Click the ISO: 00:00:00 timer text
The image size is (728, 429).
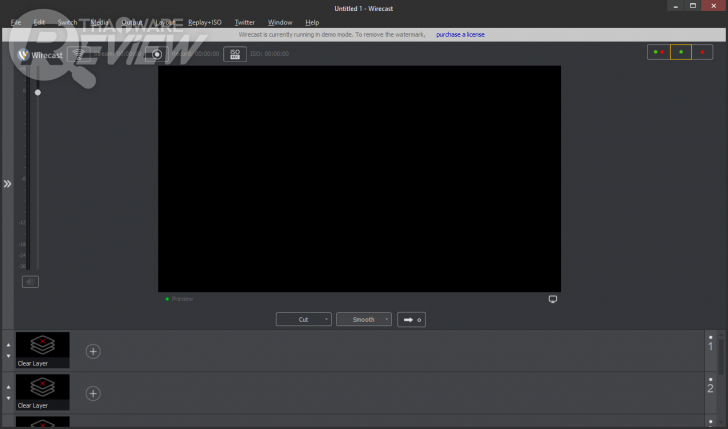point(269,54)
